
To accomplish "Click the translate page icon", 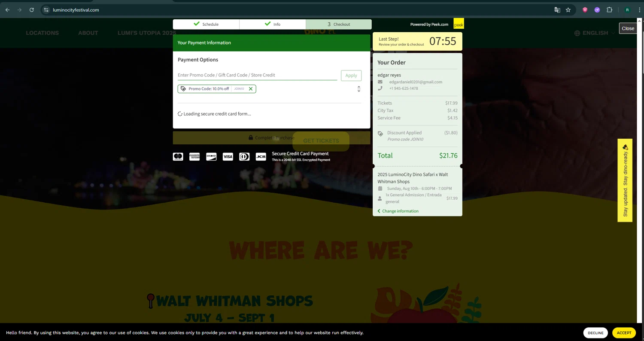I will pos(557,10).
